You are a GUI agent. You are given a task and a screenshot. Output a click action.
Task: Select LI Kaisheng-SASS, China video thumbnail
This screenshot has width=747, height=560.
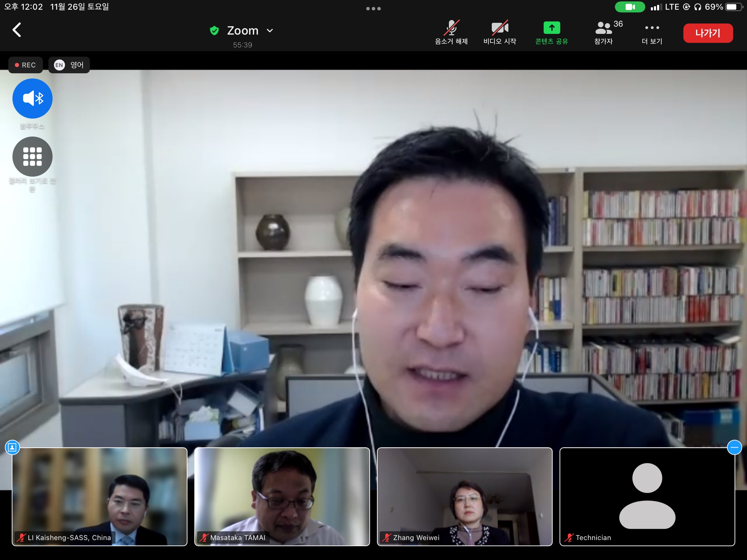tap(100, 496)
